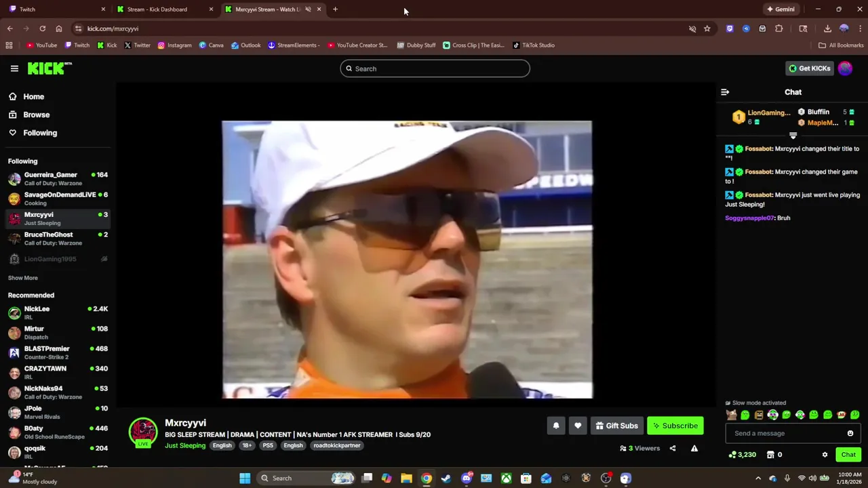Click the notification bell for Mxrcyyvi
This screenshot has height=488, width=868.
pos(556,426)
